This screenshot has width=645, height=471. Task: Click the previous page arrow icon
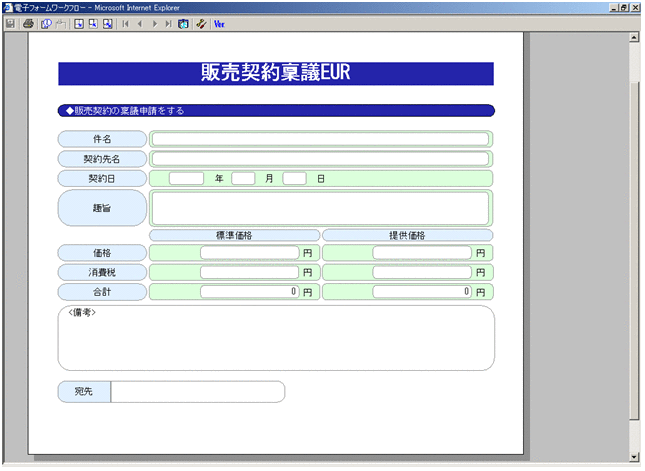pyautogui.click(x=140, y=22)
